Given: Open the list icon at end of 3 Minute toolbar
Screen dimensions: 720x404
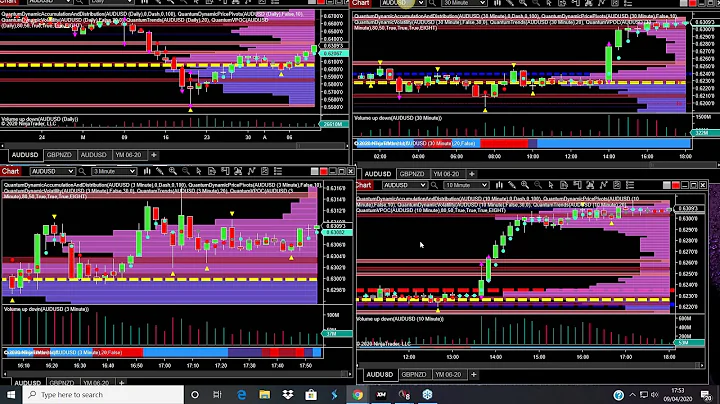Looking at the screenshot, I should tap(278, 171).
